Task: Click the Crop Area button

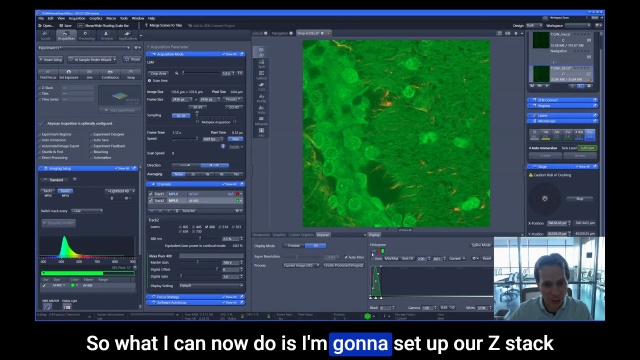Action: pyautogui.click(x=159, y=73)
